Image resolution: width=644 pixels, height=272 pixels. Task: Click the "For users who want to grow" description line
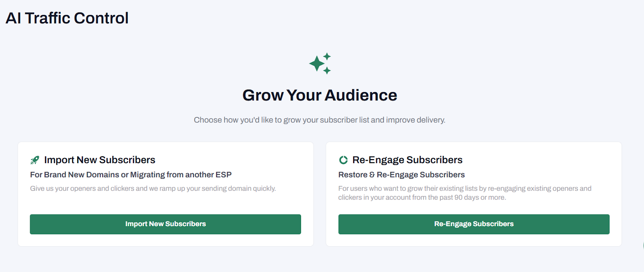point(464,188)
